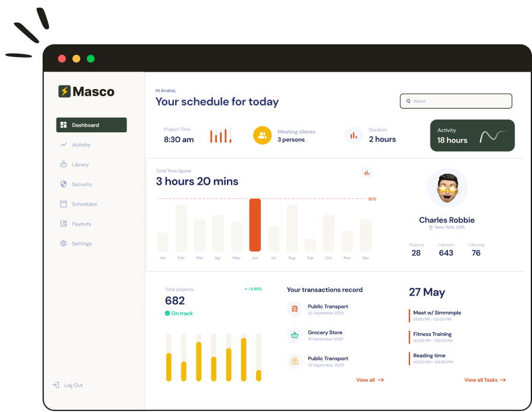Open the Grocery Store transaction
This screenshot has height=412, width=532.
click(325, 335)
